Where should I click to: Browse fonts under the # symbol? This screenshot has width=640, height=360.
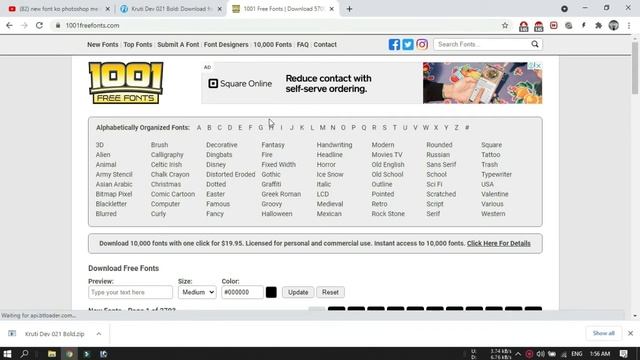pyautogui.click(x=467, y=128)
